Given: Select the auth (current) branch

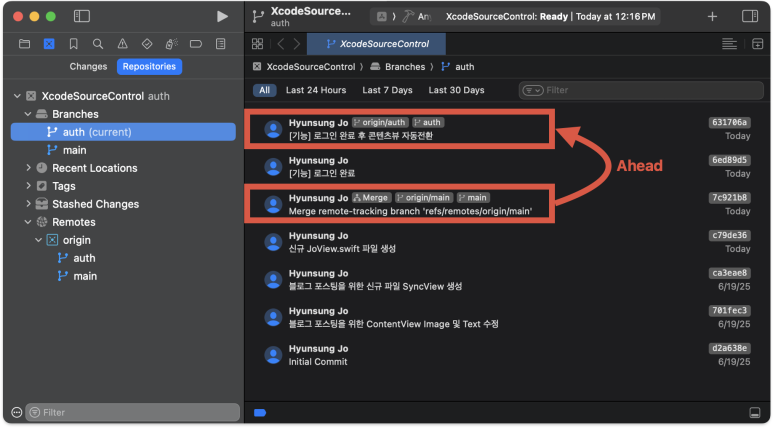Looking at the screenshot, I should pyautogui.click(x=123, y=132).
